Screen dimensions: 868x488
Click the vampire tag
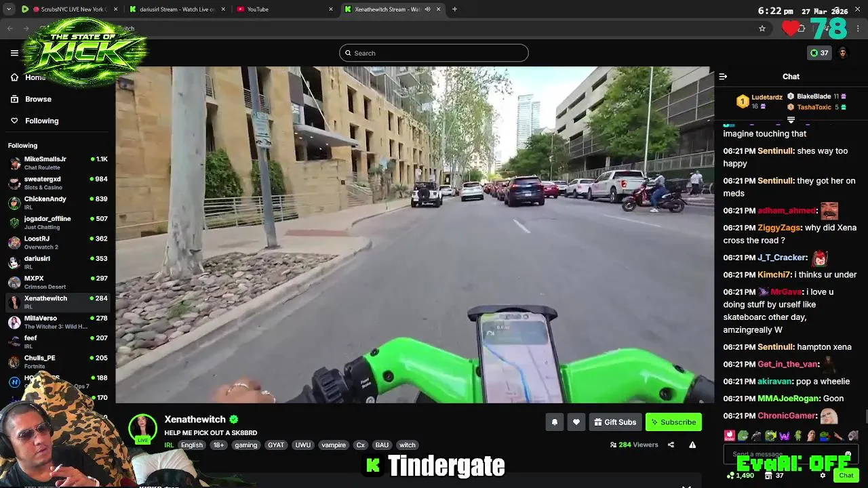click(334, 445)
